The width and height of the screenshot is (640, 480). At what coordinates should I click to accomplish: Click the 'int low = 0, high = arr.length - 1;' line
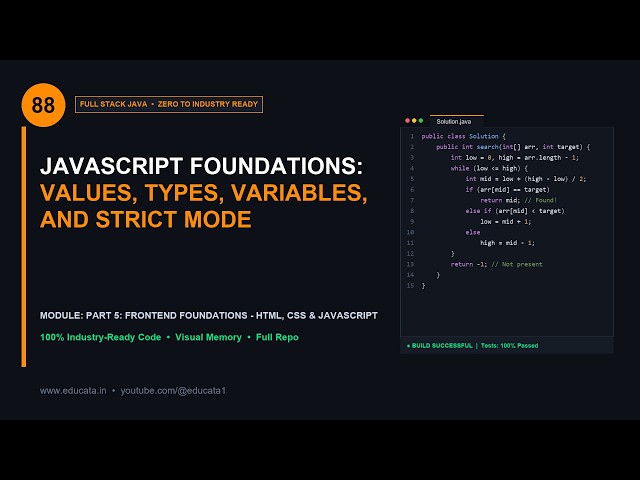[515, 158]
